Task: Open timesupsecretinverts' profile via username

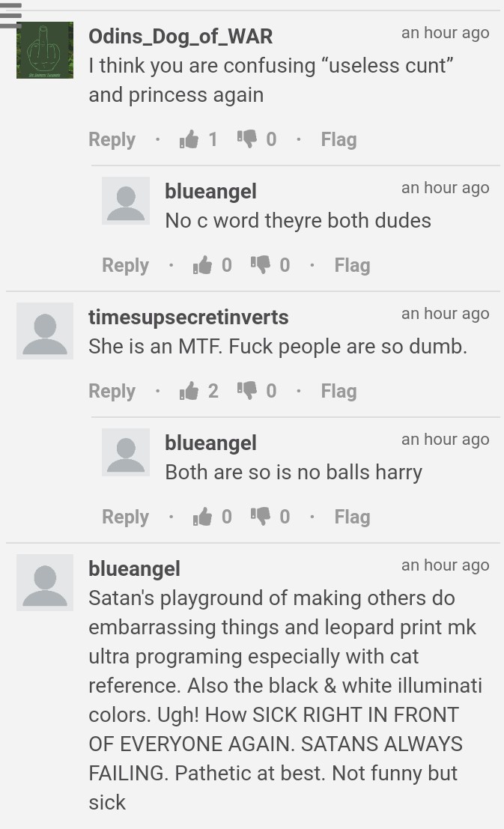Action: point(189,318)
